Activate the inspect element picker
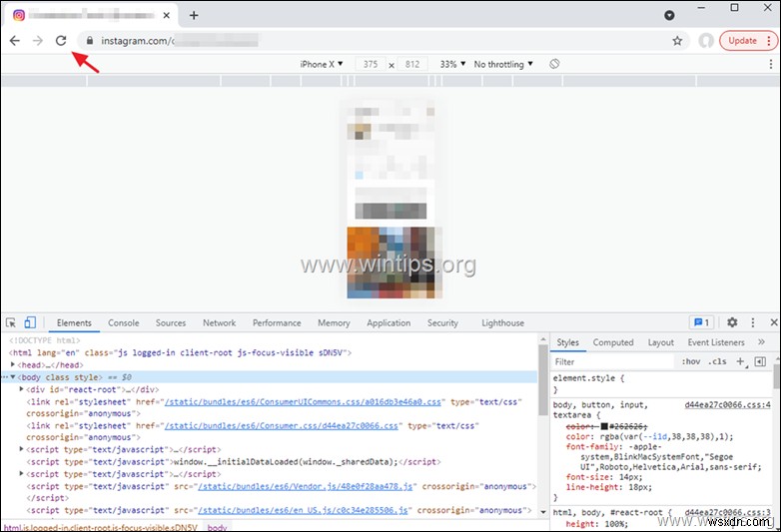 click(11, 322)
